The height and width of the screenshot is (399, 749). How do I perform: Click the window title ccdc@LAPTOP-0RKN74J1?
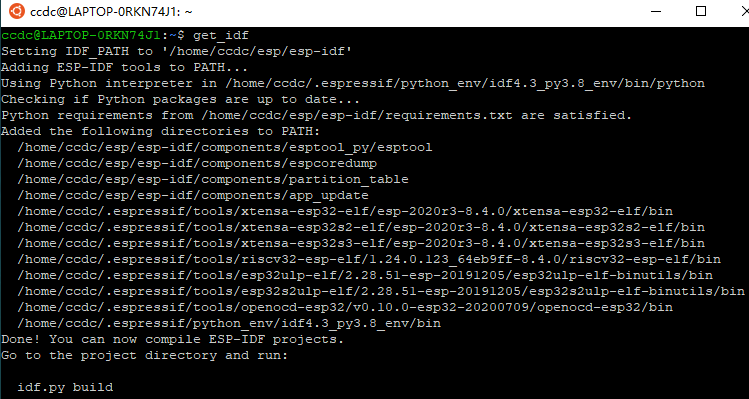coord(111,12)
